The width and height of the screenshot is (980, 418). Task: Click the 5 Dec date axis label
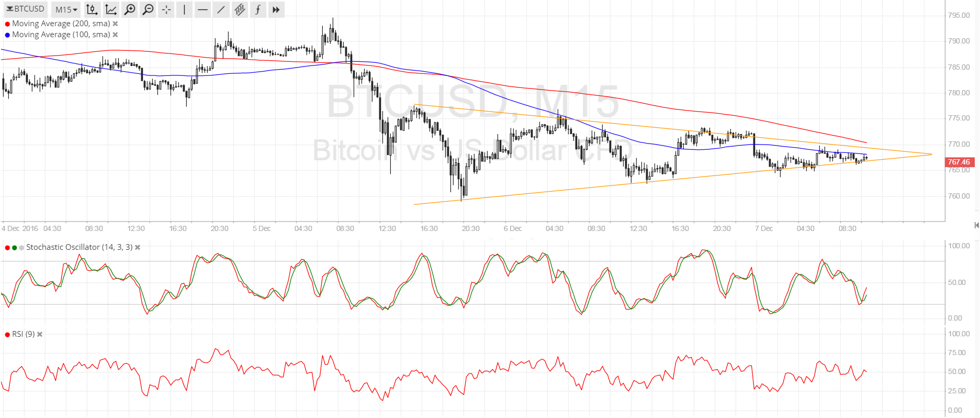[262, 228]
